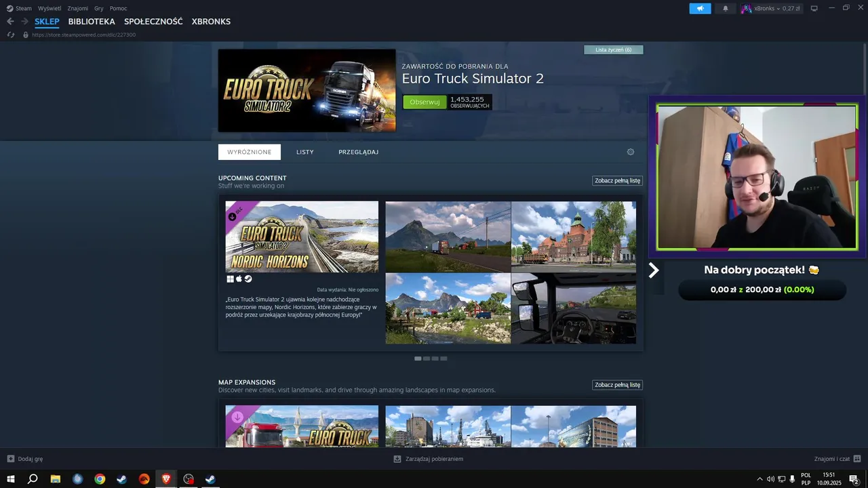
Task: Click the UPCOMING CONTENT heading
Action: coord(252,178)
